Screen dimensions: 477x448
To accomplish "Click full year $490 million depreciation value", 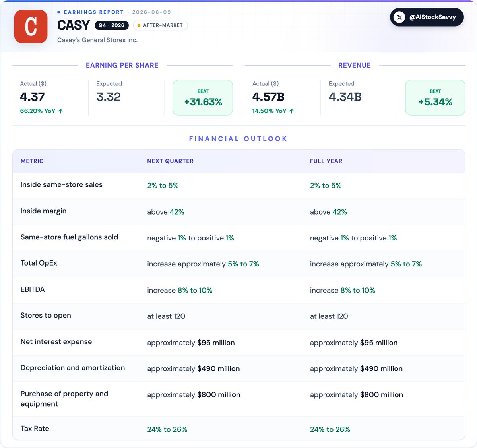I will tap(356, 368).
